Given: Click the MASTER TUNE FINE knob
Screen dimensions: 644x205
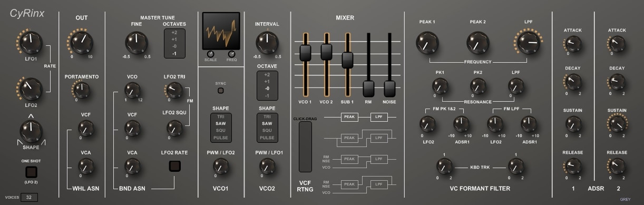Looking at the screenshot, I should 136,43.
